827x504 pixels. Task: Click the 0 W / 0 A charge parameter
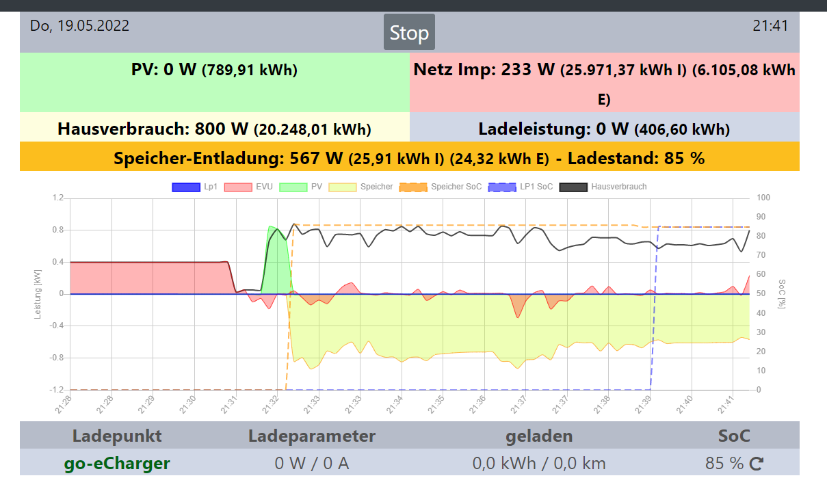312,464
